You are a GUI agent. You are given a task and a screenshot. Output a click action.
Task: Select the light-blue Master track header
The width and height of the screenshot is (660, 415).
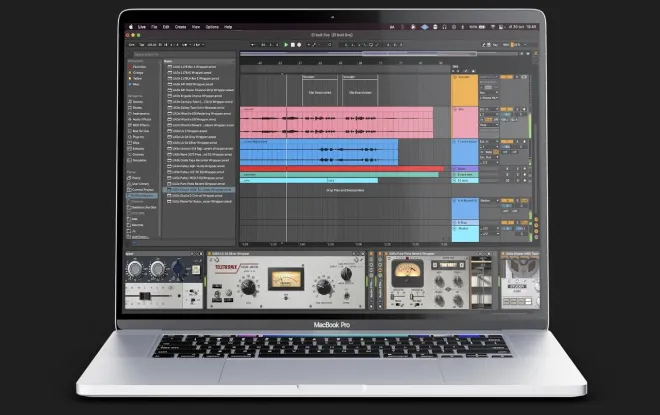pyautogui.click(x=466, y=234)
